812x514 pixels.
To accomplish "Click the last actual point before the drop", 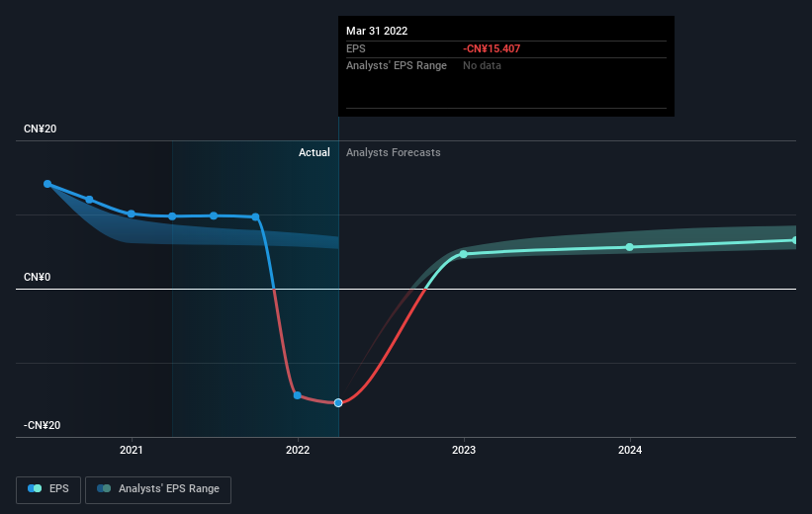I will [255, 216].
